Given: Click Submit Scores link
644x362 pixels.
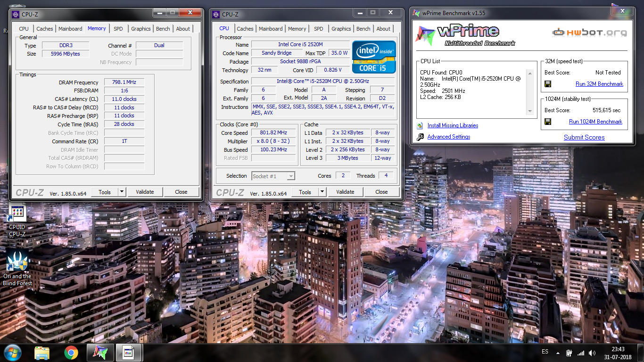Looking at the screenshot, I should 584,137.
